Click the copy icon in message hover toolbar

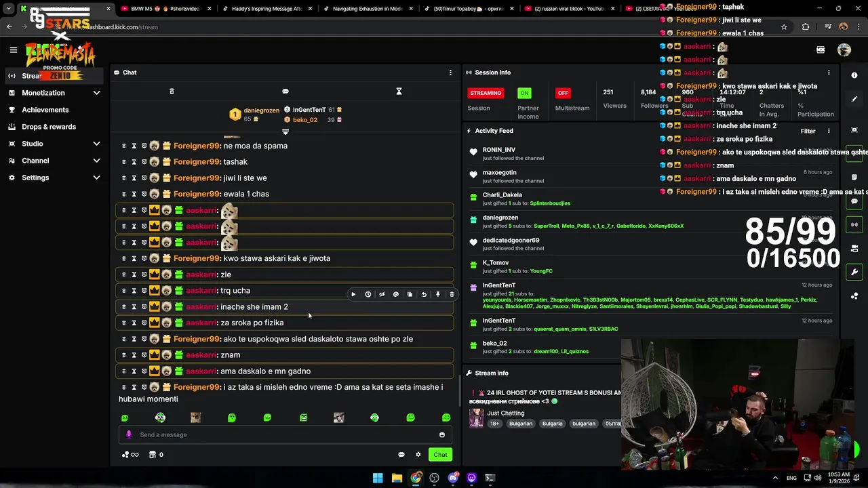click(x=410, y=295)
